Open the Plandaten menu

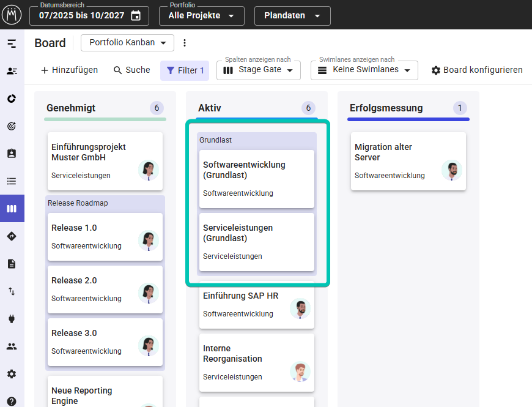292,16
